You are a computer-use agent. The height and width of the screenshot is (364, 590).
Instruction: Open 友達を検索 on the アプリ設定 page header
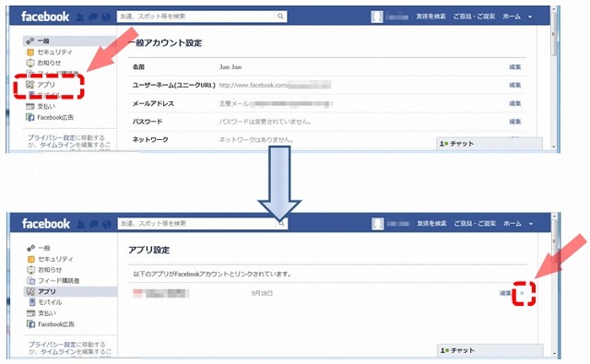tap(431, 223)
